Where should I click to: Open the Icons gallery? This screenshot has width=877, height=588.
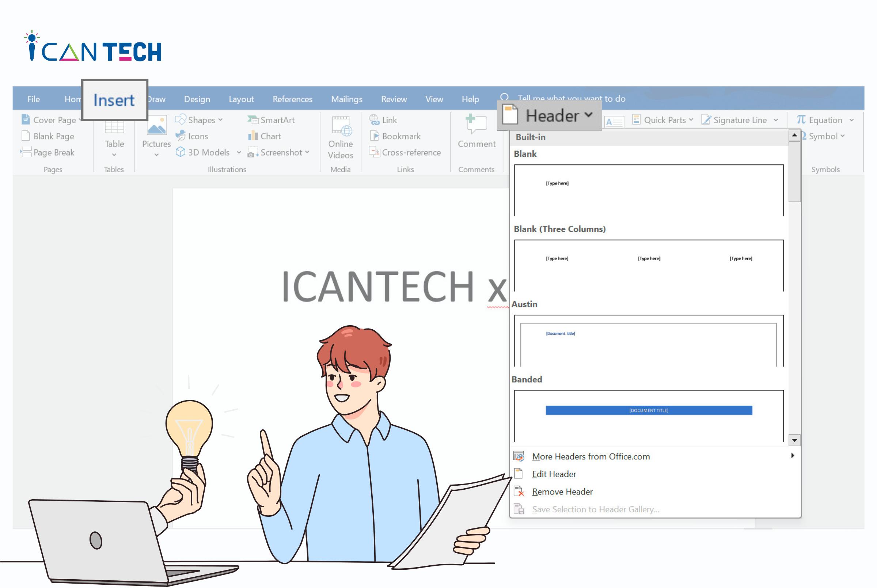click(x=191, y=136)
